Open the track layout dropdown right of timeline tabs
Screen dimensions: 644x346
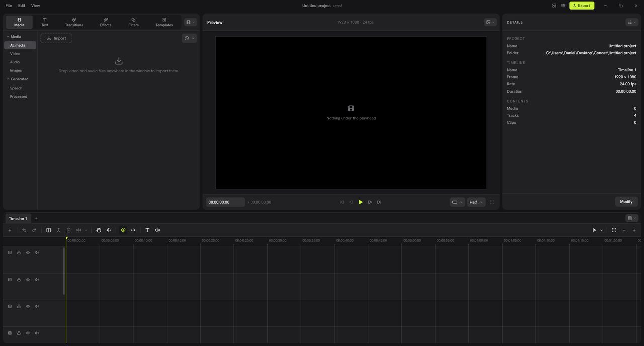[632, 218]
